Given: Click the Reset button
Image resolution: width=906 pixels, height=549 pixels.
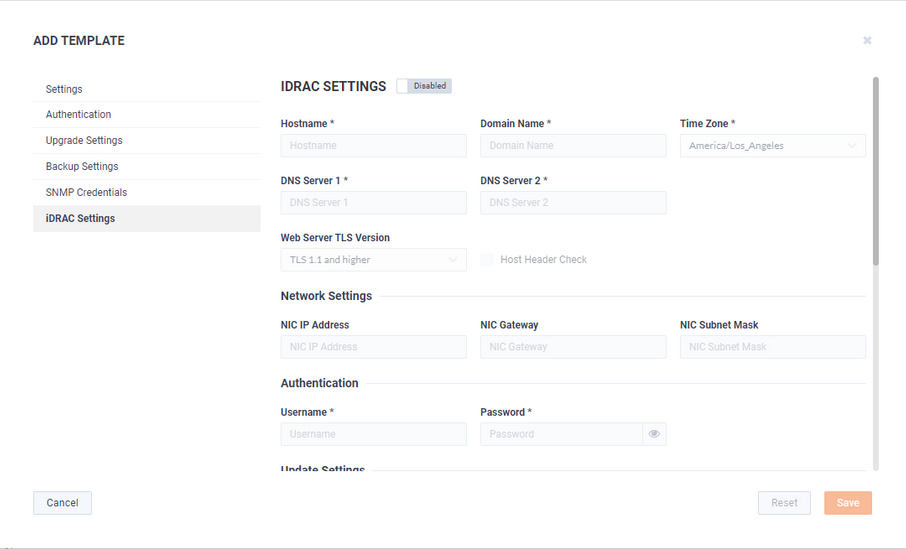Looking at the screenshot, I should 784,503.
